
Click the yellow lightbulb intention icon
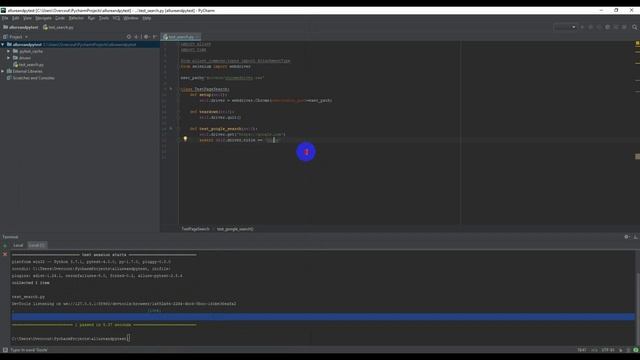tap(185, 139)
